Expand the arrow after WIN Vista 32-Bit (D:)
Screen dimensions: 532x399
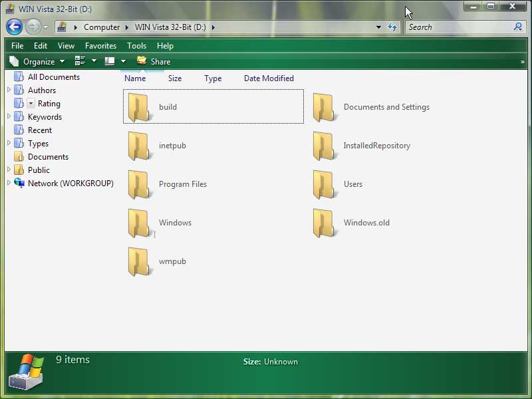213,27
